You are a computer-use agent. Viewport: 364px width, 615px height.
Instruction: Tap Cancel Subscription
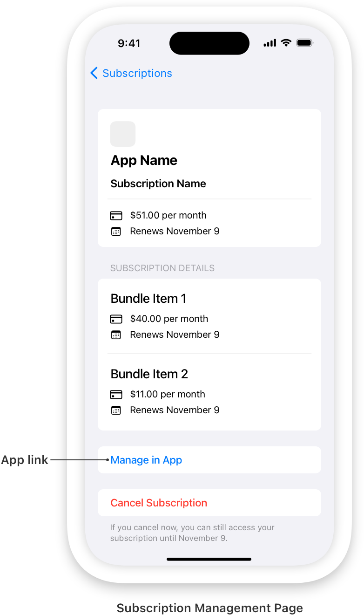click(x=159, y=503)
